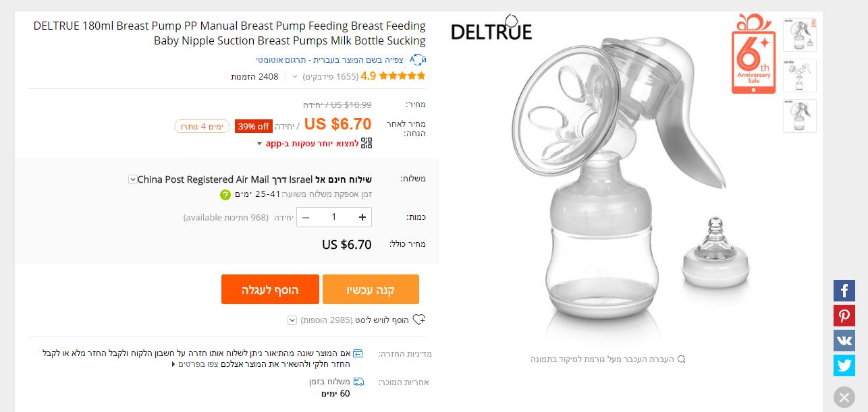Click the green shipping help question mark
Viewport: 868px width, 412px height.
click(225, 195)
